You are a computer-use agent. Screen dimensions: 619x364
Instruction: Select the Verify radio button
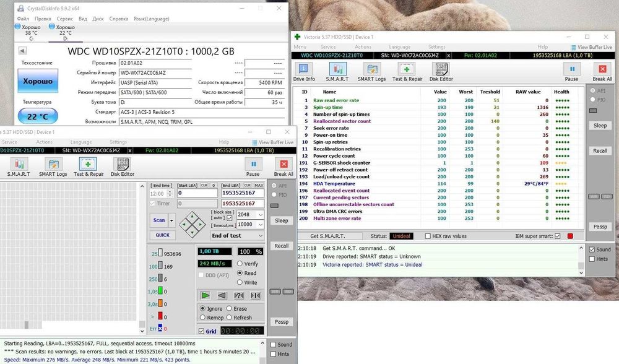pyautogui.click(x=240, y=263)
